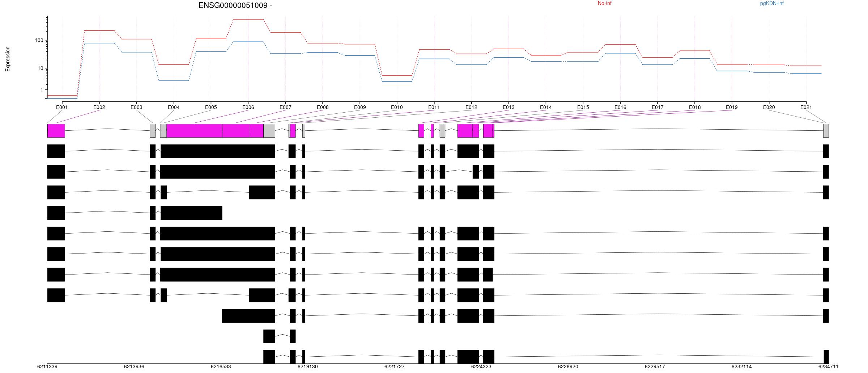The image size is (868, 373).
Task: Click exon label E017
Action: 658,107
